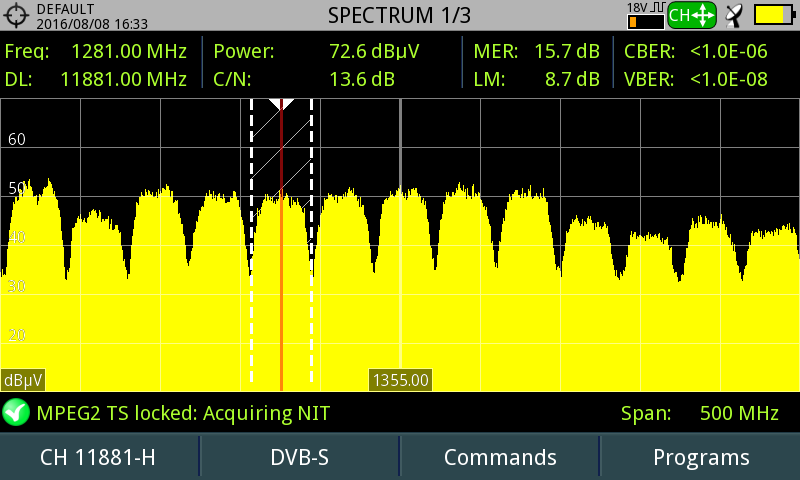800x480 pixels.
Task: Tap the C/N reading 13.6 dB
Action: (362, 80)
